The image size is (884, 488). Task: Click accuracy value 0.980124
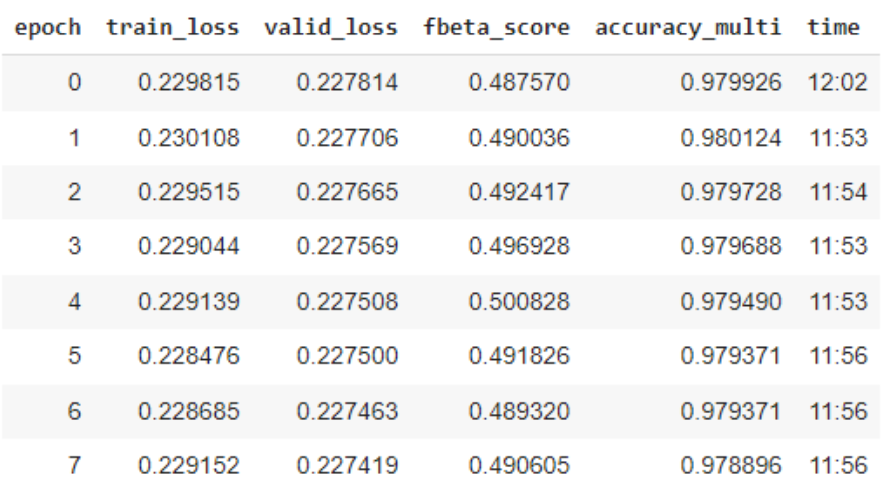731,138
